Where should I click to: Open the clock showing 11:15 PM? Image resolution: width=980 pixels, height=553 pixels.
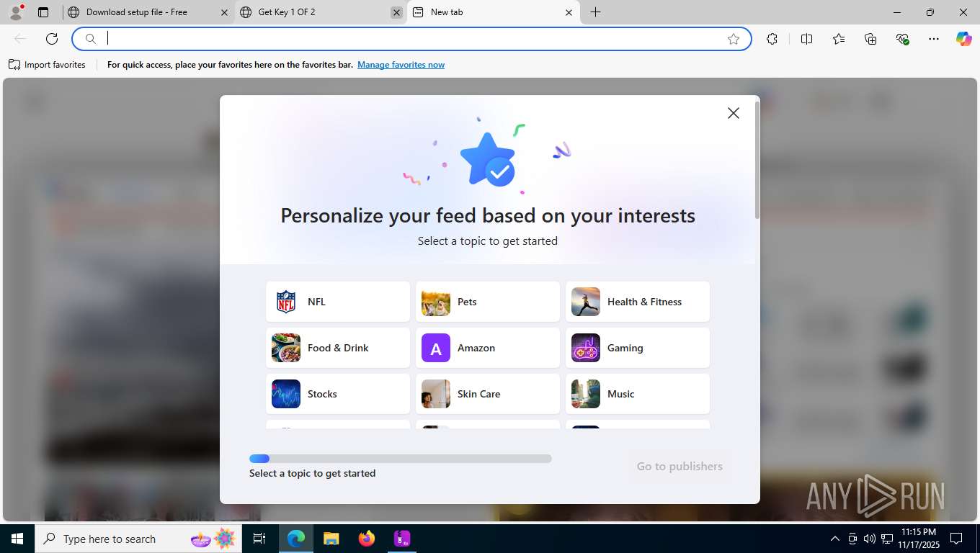(918, 539)
